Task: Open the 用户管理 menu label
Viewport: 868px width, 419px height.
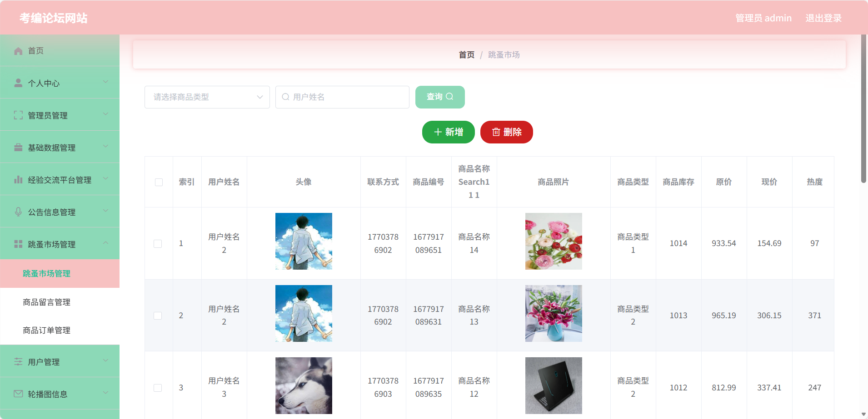Action: coord(44,362)
